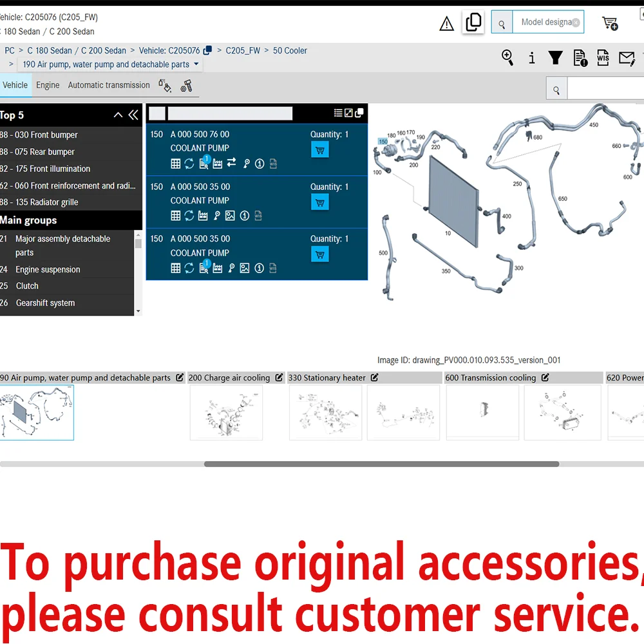The width and height of the screenshot is (644, 644).
Task: Open the first 330 Stationary heater thumbnail
Action: coord(325,412)
